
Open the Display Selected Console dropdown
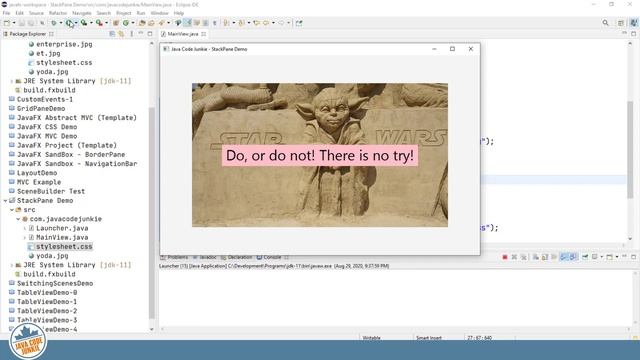coord(601,257)
